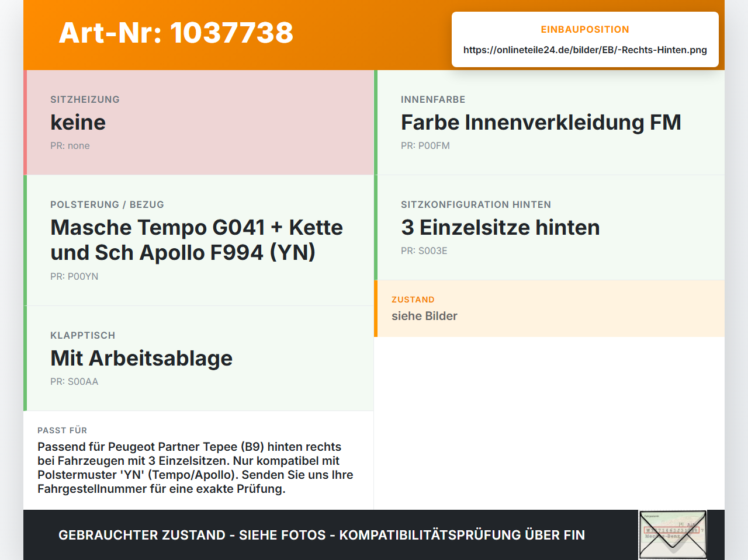Click the SITZHEIZUNG label

85,99
